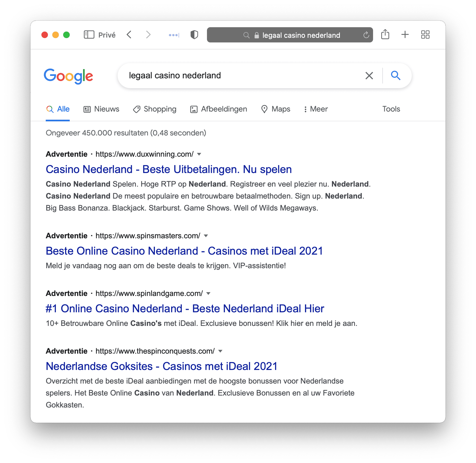Expand spinlandgame.com ad options arrow
476x463 pixels.
(x=208, y=294)
